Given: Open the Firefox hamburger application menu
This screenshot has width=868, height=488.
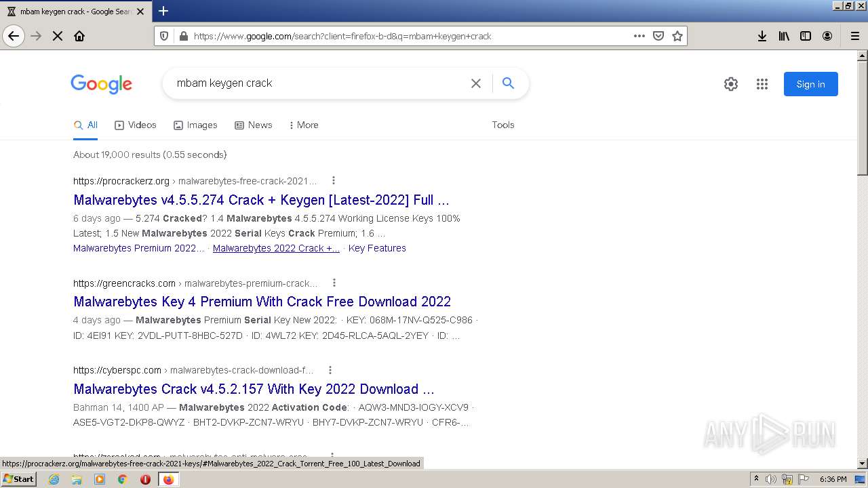Looking at the screenshot, I should (855, 36).
